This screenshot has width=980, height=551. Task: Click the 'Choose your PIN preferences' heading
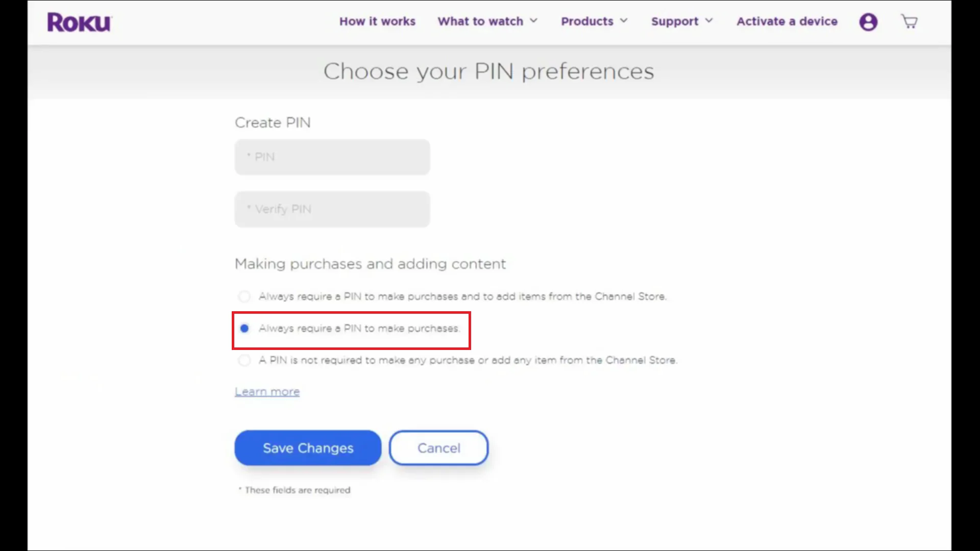tap(488, 71)
